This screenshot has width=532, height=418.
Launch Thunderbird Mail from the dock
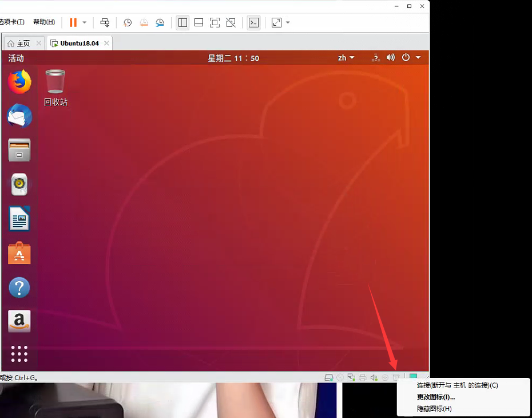[19, 116]
